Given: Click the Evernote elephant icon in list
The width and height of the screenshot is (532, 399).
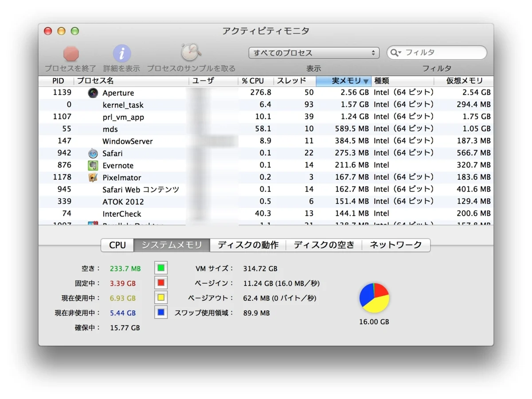Looking at the screenshot, I should [x=93, y=165].
